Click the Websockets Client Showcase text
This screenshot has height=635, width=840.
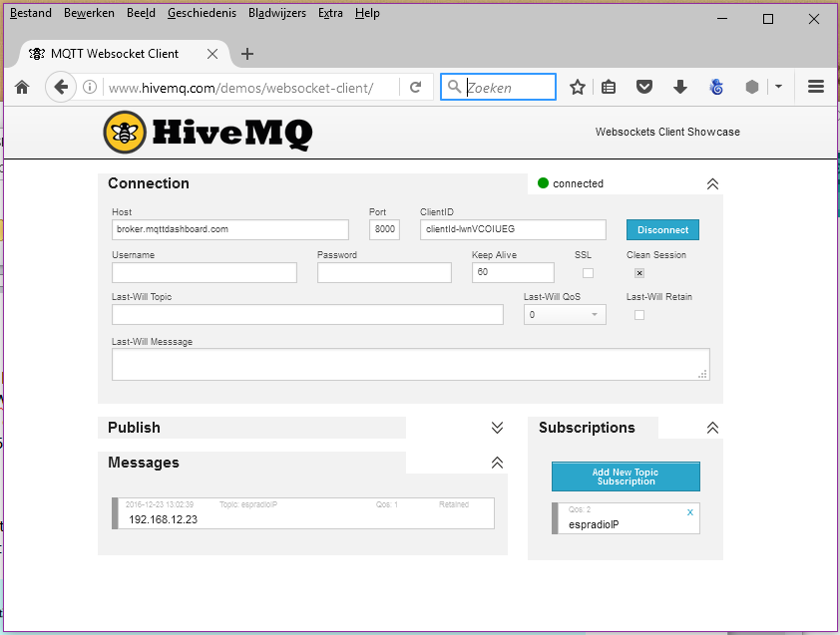pos(667,132)
